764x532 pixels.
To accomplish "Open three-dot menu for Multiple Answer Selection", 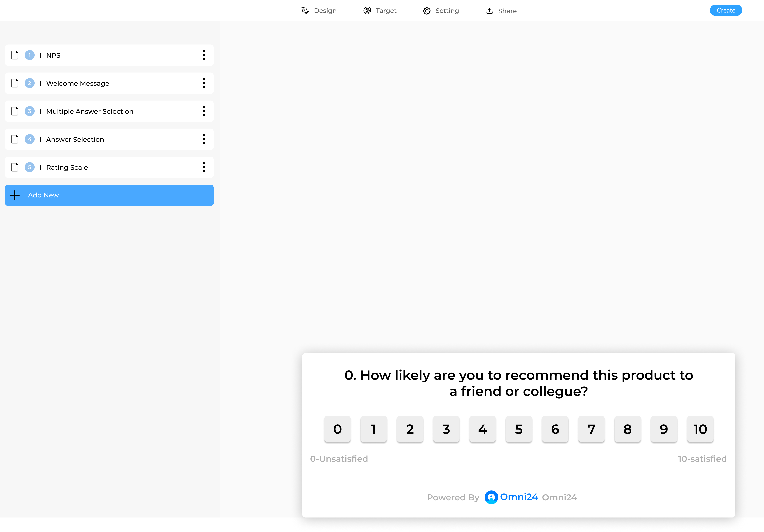I will point(204,111).
